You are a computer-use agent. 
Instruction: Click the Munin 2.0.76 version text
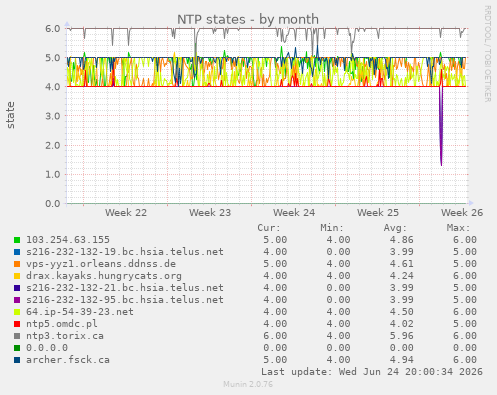248,384
